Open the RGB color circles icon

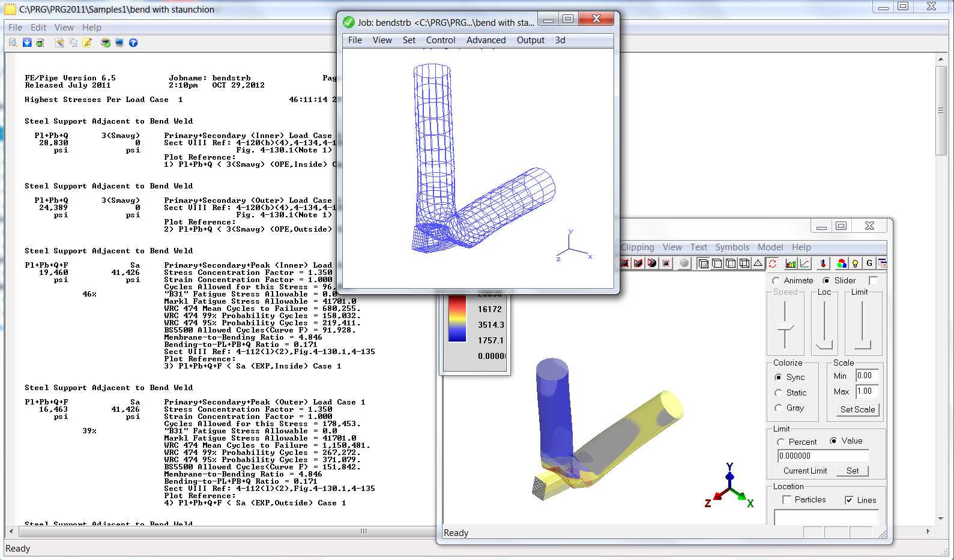point(841,263)
